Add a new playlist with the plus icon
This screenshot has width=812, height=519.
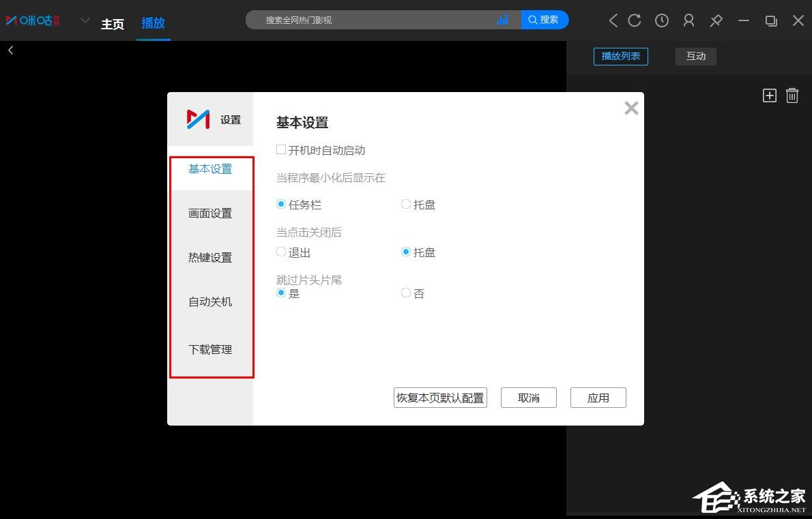coord(769,95)
